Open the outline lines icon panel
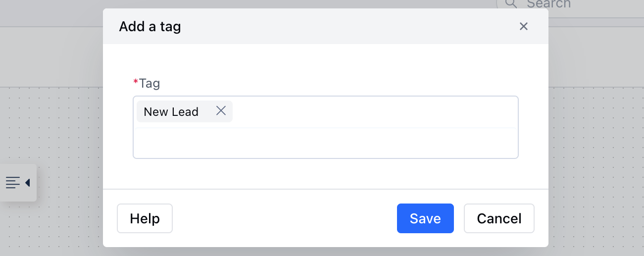Viewport: 644px width, 256px height. 13,183
